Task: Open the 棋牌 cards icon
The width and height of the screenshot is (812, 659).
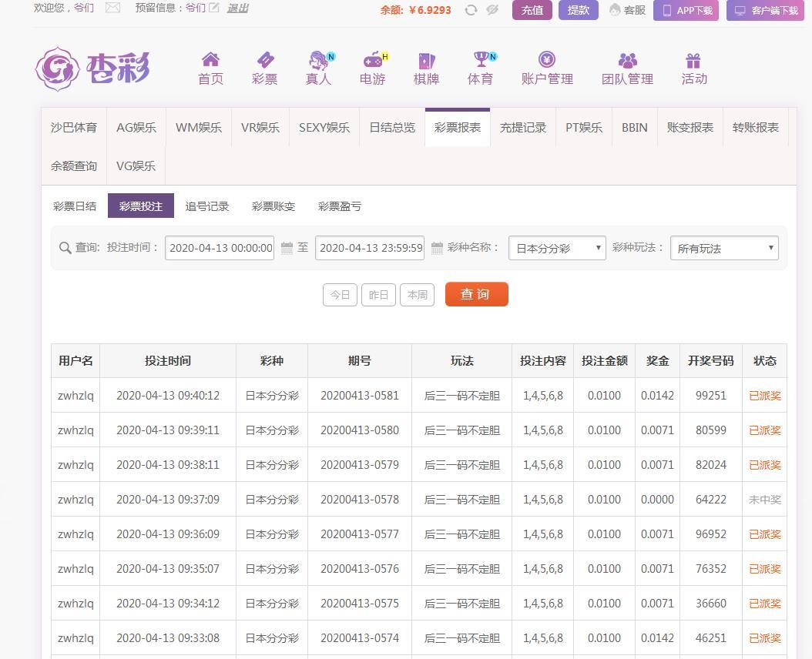Action: pos(426,60)
